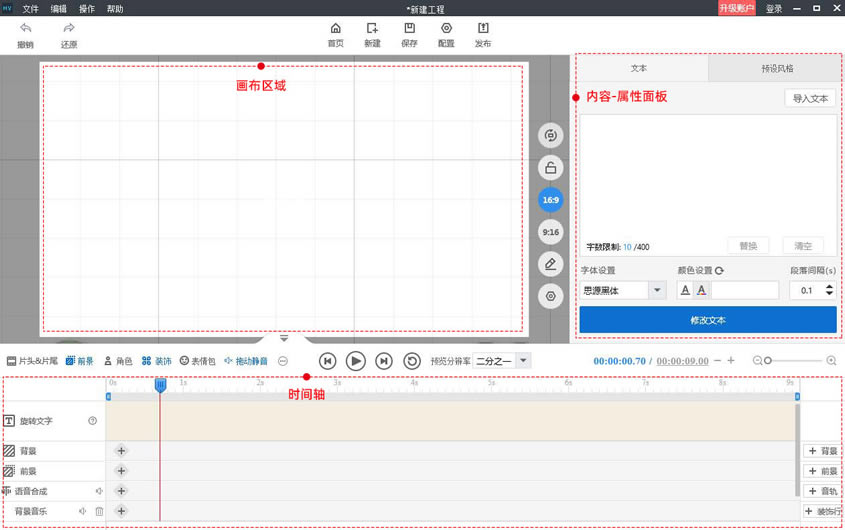
Task: Click the 还原 redo icon
Action: click(x=68, y=29)
